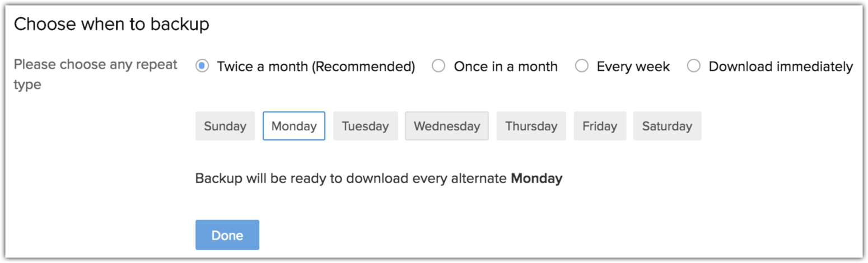Choose Tuesday for the backup schedule
This screenshot has height=263, width=868.
point(365,126)
